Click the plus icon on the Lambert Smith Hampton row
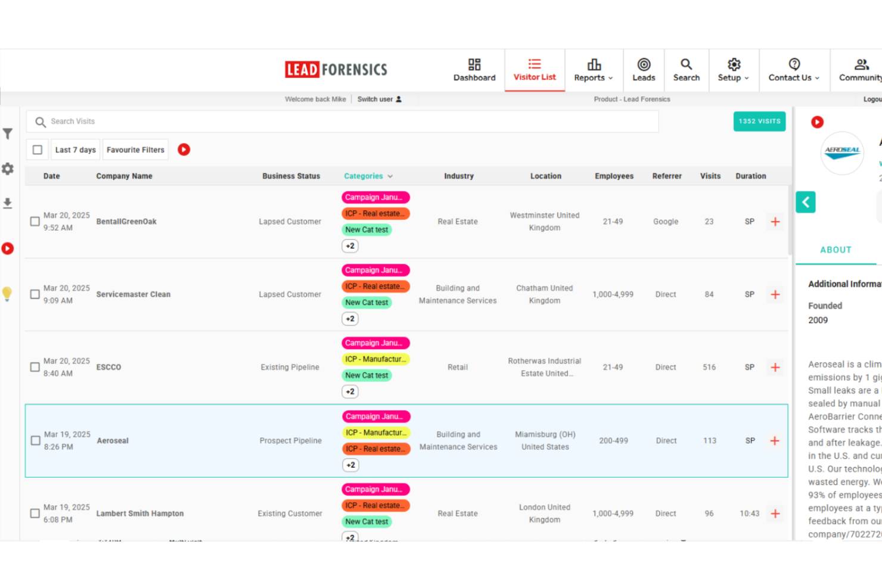The width and height of the screenshot is (882, 588). click(x=775, y=514)
